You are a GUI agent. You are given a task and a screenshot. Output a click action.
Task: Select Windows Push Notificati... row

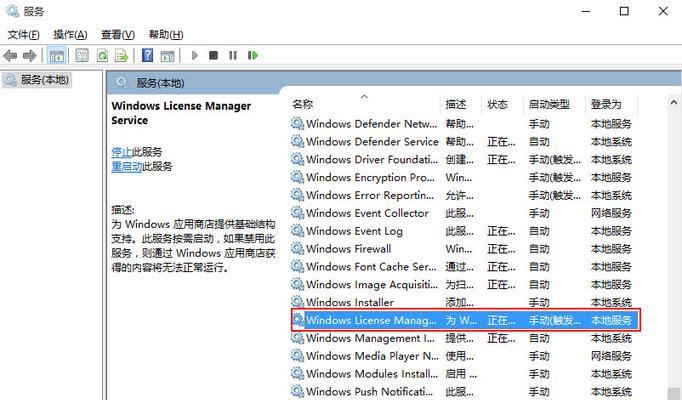tap(463, 392)
